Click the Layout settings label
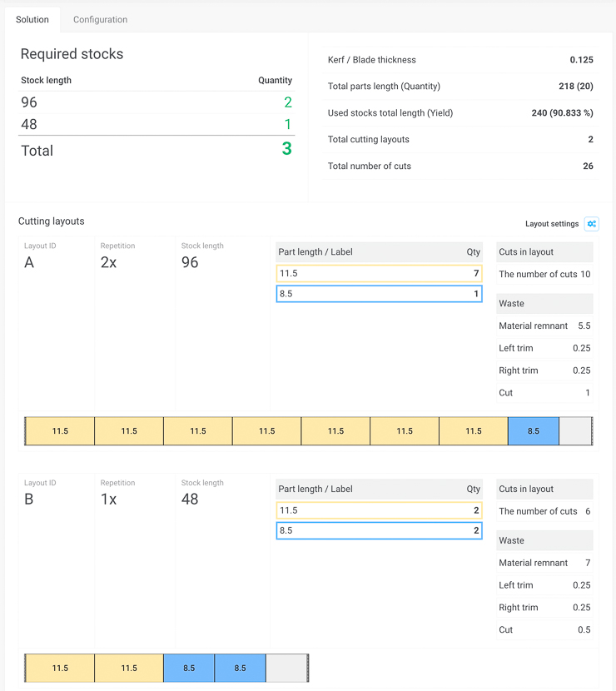 551,224
